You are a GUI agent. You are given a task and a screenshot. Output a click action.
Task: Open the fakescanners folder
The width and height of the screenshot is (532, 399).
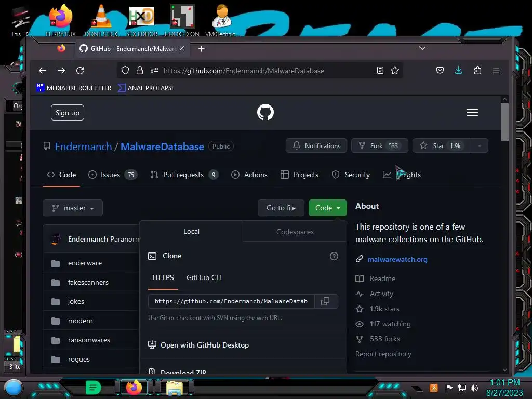(88, 282)
